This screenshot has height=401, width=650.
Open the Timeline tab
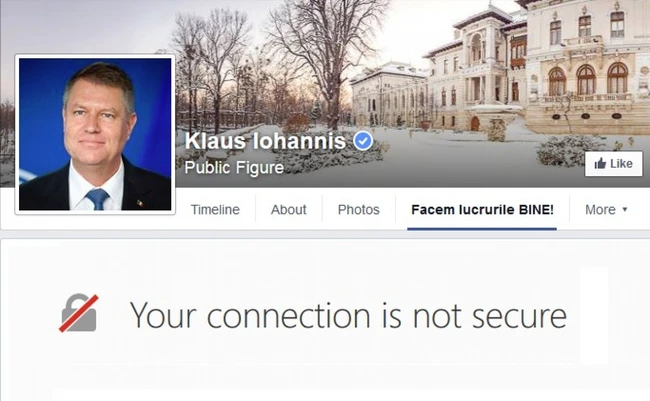click(x=215, y=210)
